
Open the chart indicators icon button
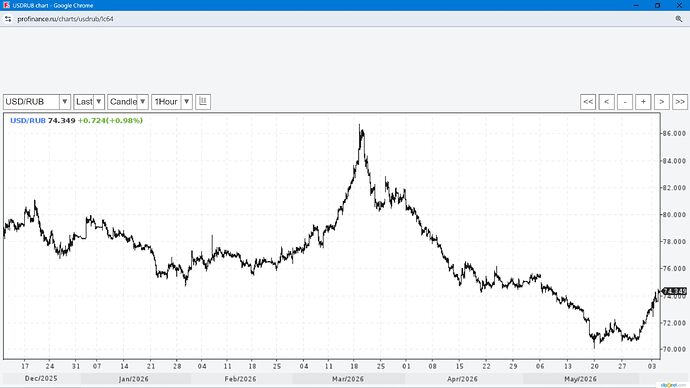203,102
